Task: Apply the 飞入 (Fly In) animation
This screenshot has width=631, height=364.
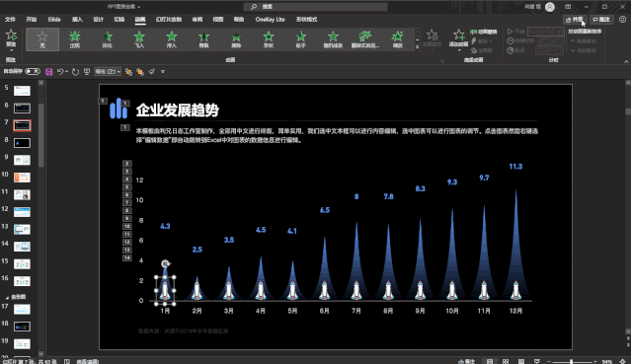Action: click(x=139, y=39)
